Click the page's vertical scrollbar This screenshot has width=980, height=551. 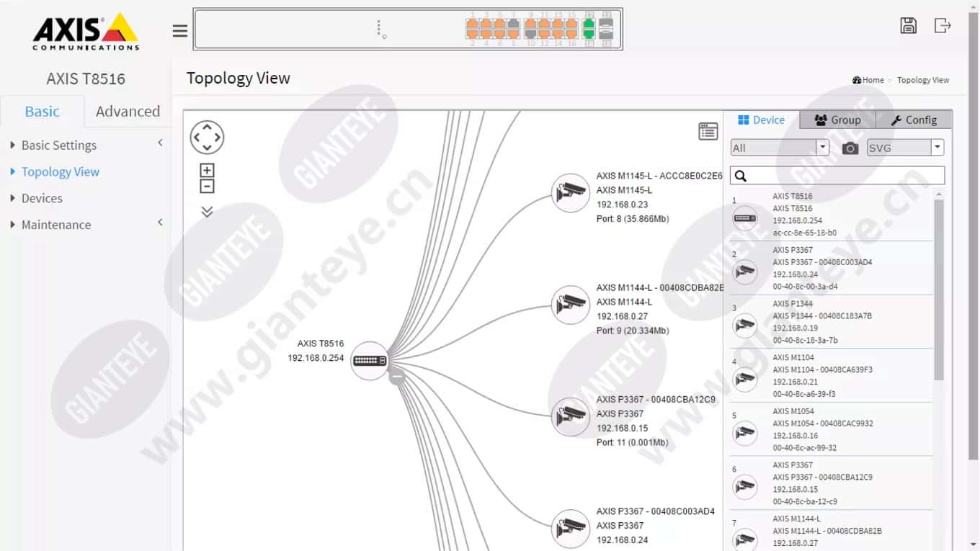point(974,238)
